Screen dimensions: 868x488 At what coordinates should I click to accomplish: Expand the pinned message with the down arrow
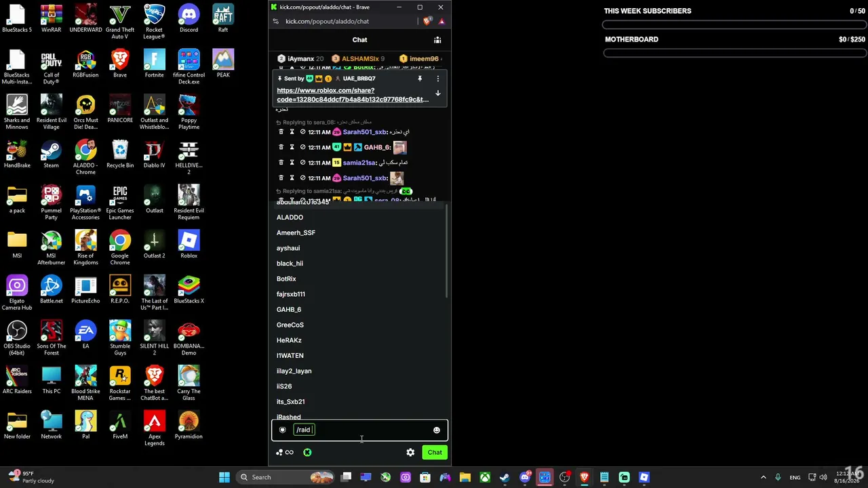(x=437, y=93)
